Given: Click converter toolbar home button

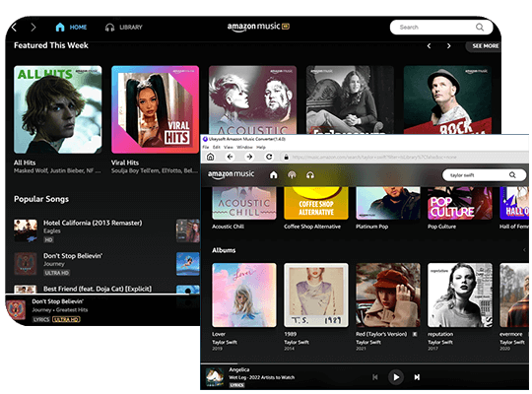Looking at the screenshot, I should 211,157.
